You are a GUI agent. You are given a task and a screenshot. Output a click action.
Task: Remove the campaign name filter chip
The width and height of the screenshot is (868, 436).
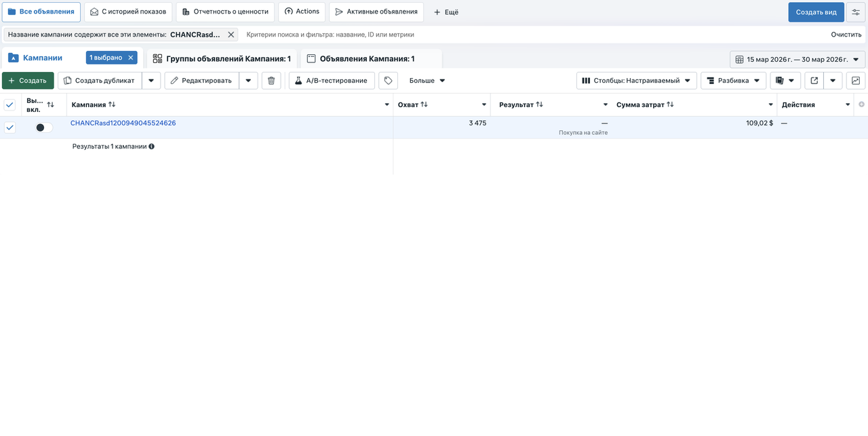pyautogui.click(x=231, y=35)
